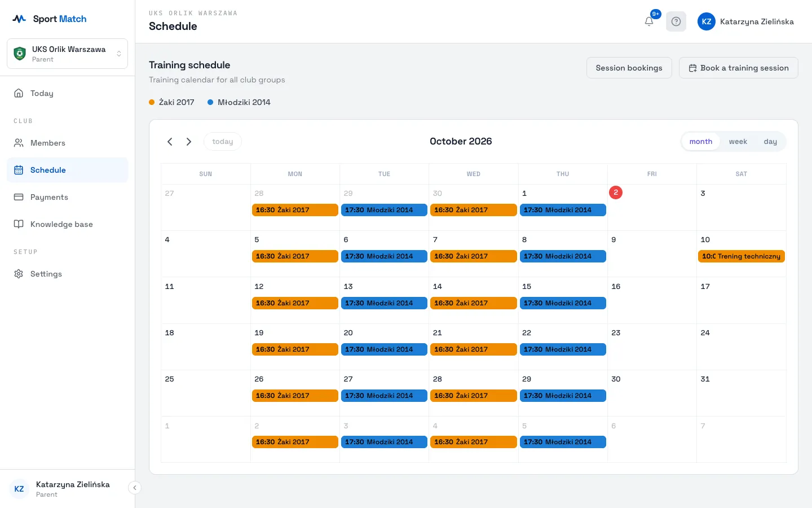Open Trening techniczny event on October 10
Image resolution: width=812 pixels, height=508 pixels.
click(742, 256)
